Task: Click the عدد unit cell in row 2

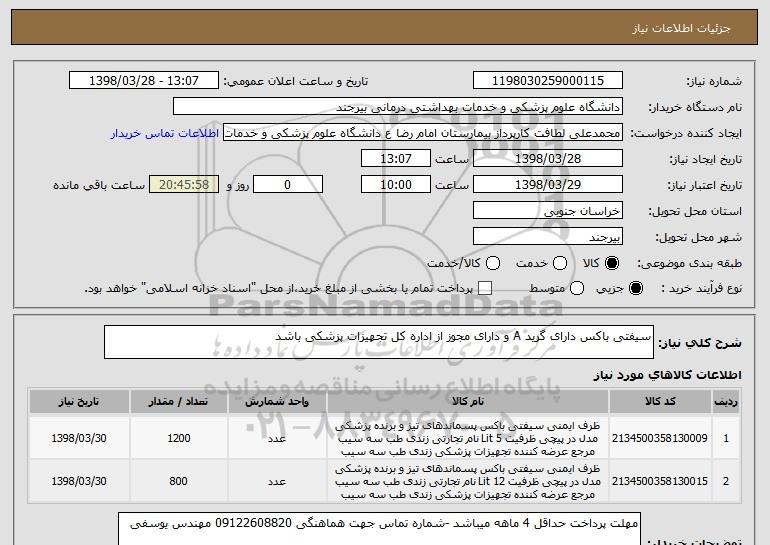Action: coord(277,482)
